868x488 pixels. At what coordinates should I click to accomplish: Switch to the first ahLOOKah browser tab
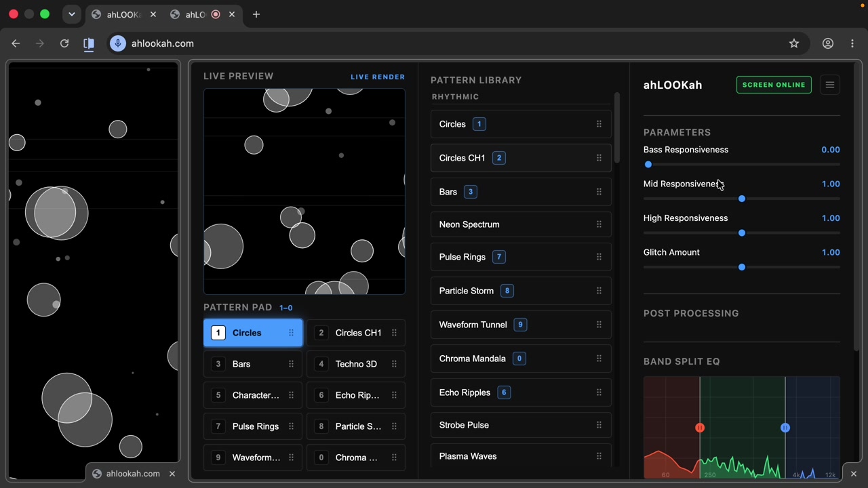pyautogui.click(x=124, y=14)
